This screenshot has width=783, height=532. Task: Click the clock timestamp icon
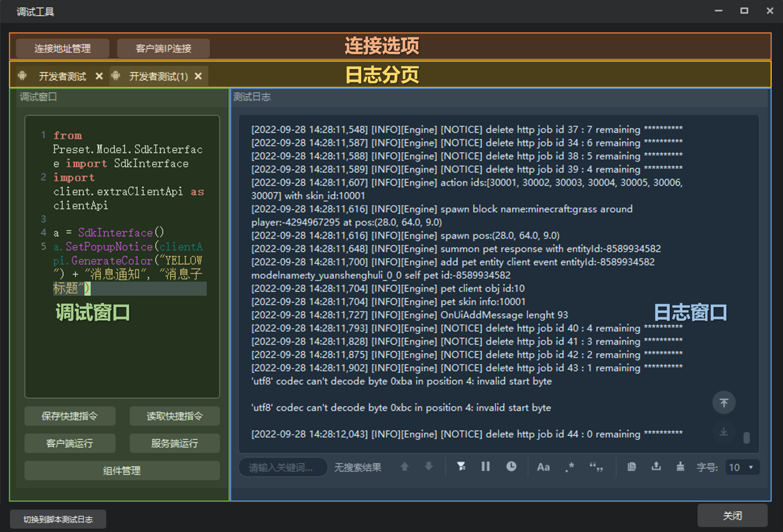tap(511, 467)
